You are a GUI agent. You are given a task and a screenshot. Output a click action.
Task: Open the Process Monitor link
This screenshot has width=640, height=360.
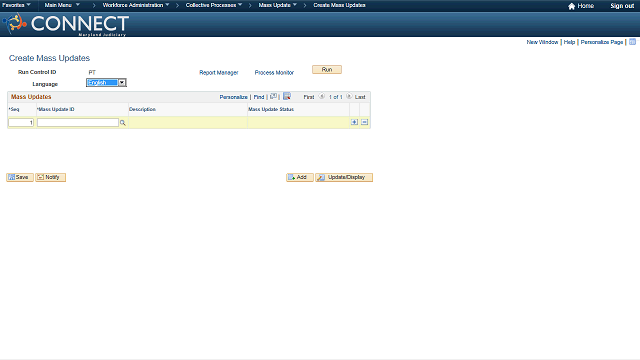coord(274,73)
